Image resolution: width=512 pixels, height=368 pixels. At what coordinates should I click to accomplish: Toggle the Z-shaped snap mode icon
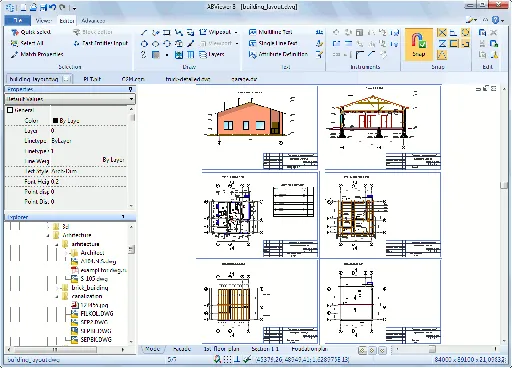pos(442,43)
